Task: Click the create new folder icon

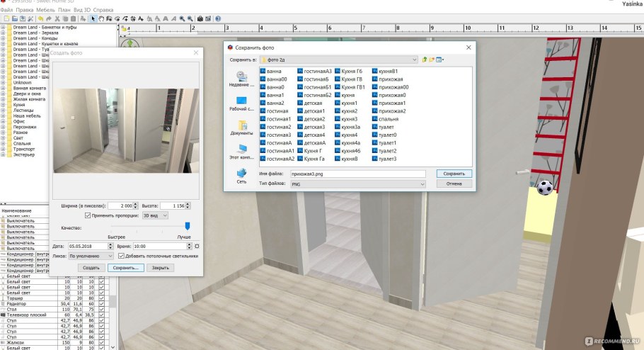Action: pos(432,60)
